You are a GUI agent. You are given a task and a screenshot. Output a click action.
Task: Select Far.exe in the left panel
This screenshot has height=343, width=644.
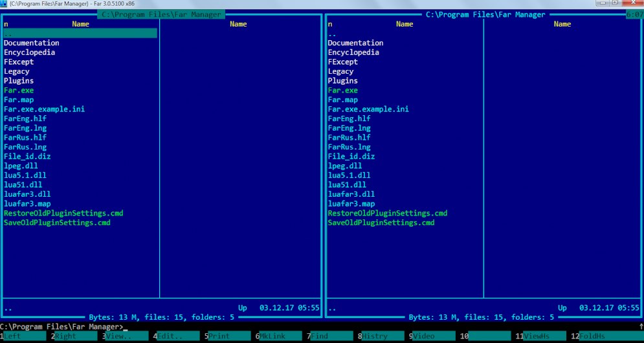coord(19,90)
